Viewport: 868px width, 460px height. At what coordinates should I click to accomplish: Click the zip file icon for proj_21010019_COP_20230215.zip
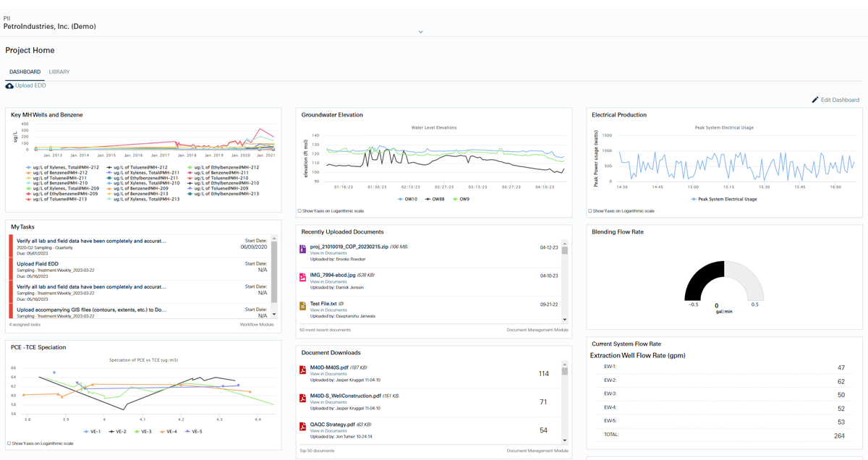click(303, 249)
